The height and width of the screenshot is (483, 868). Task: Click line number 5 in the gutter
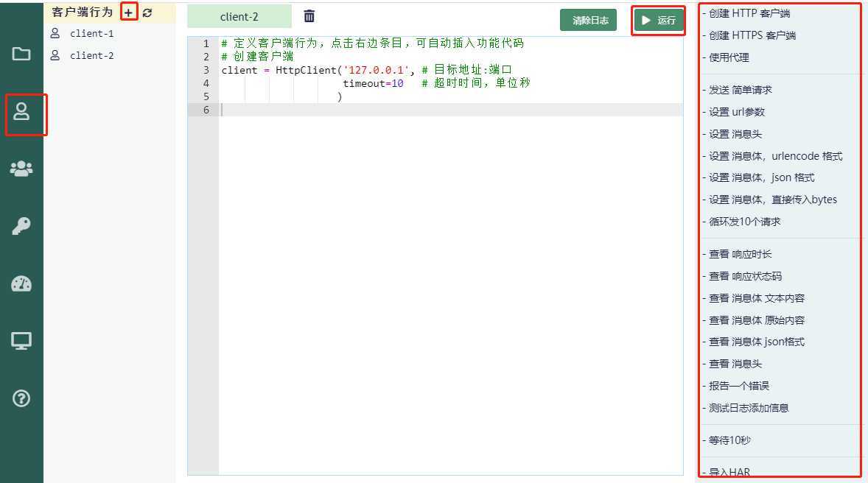click(206, 97)
